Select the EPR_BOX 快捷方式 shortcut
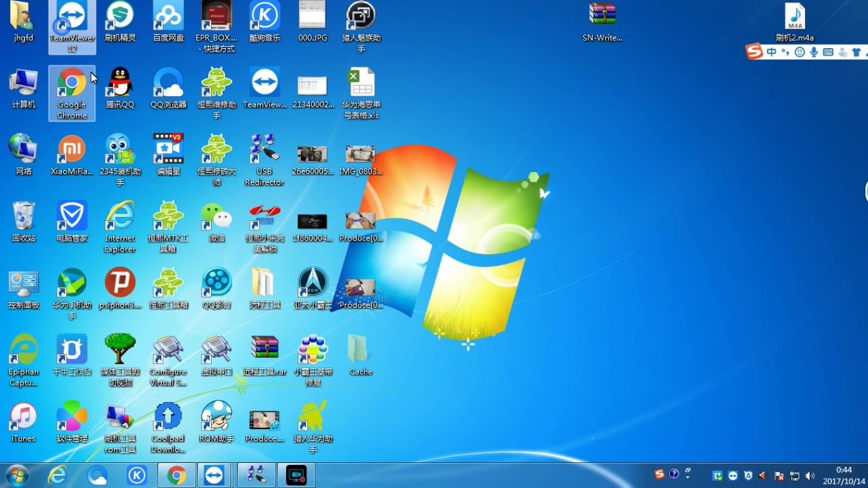The height and width of the screenshot is (488, 868). tap(216, 27)
